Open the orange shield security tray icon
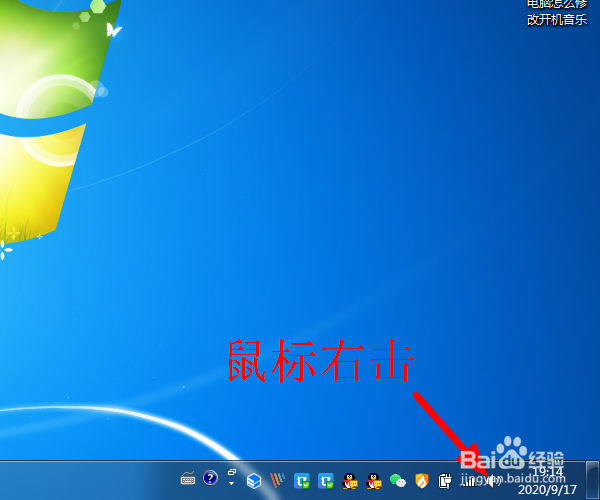 coord(421,480)
